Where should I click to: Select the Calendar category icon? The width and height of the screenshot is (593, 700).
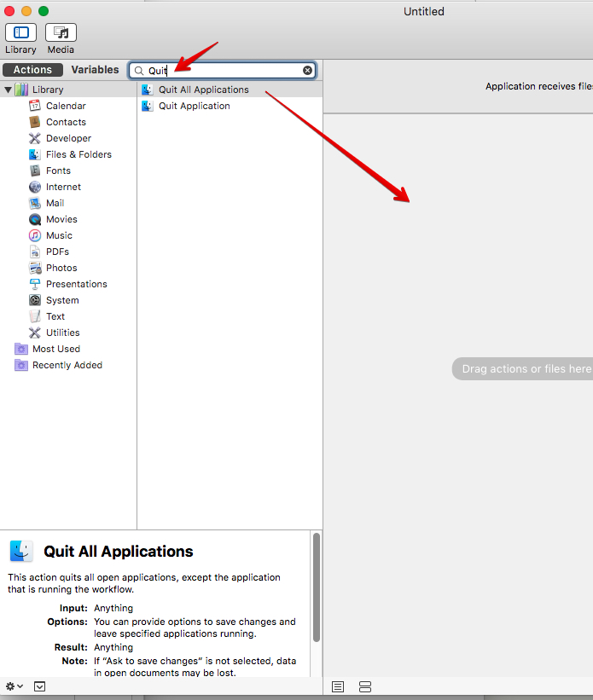pos(35,106)
